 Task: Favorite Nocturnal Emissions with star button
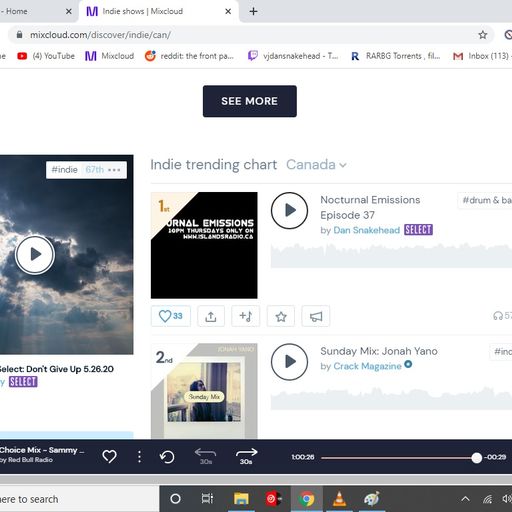[x=281, y=316]
